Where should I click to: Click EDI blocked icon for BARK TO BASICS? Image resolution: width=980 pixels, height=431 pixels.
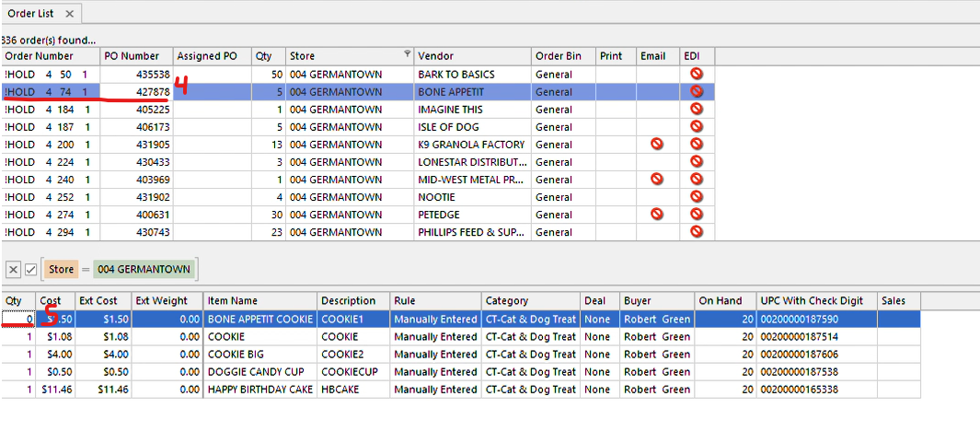(x=697, y=74)
